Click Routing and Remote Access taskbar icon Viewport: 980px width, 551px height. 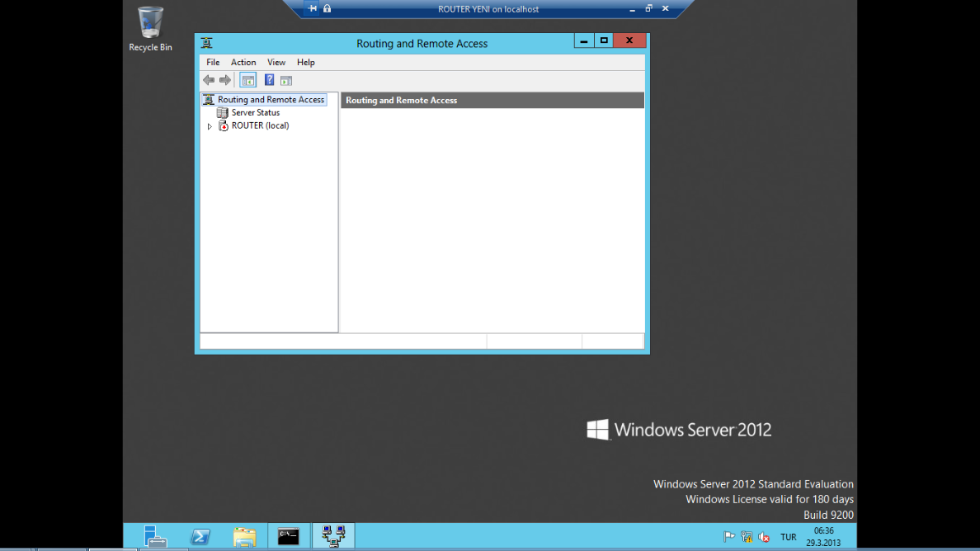point(333,536)
